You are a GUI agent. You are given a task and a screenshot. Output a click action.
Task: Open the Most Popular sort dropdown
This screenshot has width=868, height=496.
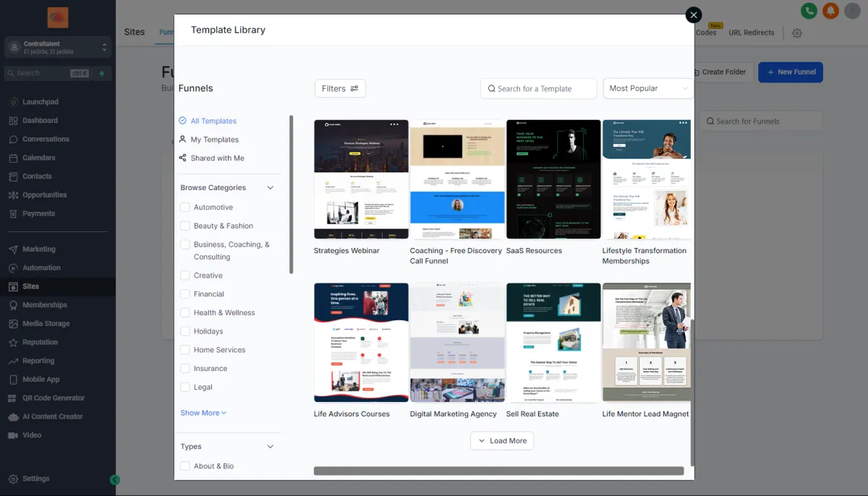tap(648, 88)
